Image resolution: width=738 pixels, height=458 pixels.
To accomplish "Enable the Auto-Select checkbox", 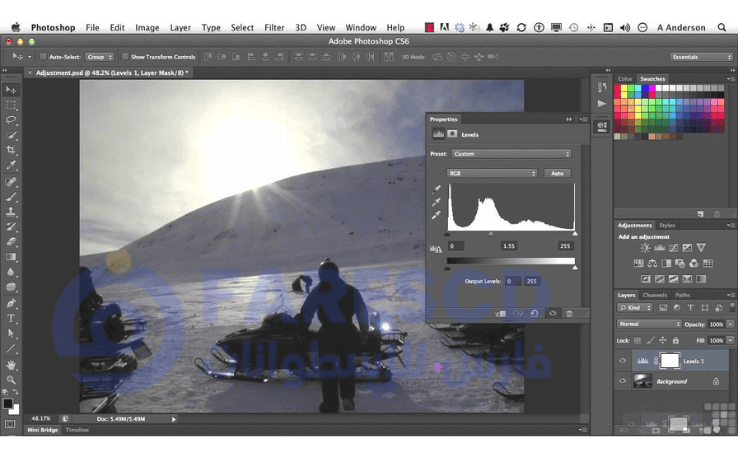I will [x=44, y=57].
